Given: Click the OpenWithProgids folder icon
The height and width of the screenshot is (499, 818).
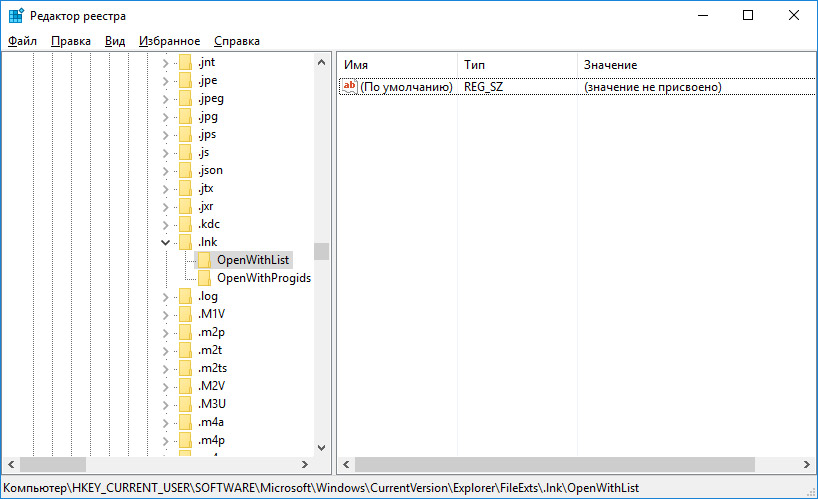Looking at the screenshot, I should pos(203,278).
